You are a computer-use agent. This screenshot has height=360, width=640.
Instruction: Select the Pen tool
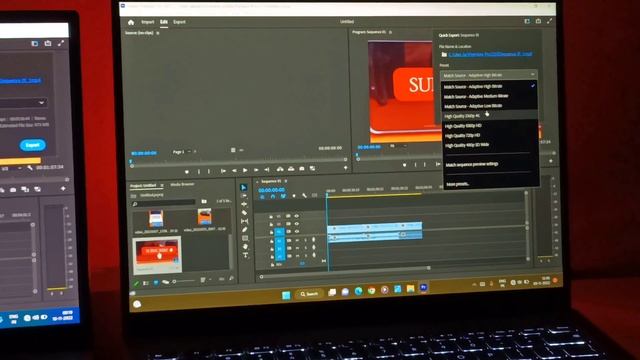[x=244, y=230]
